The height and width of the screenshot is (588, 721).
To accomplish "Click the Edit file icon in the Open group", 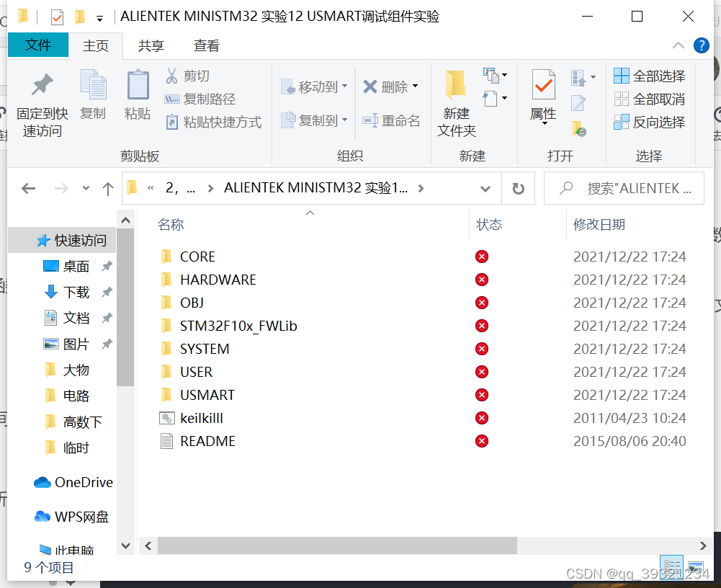I will [578, 103].
